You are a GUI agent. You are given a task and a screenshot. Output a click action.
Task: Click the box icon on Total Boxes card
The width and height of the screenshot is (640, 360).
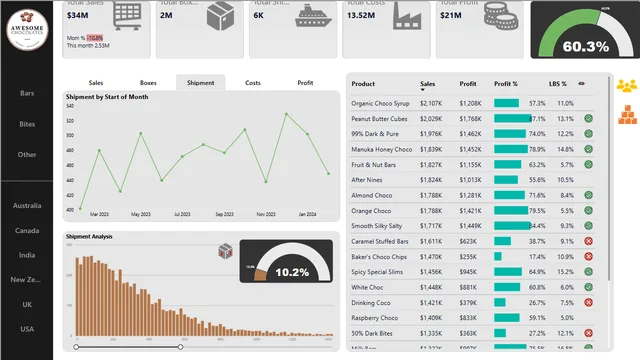point(220,16)
